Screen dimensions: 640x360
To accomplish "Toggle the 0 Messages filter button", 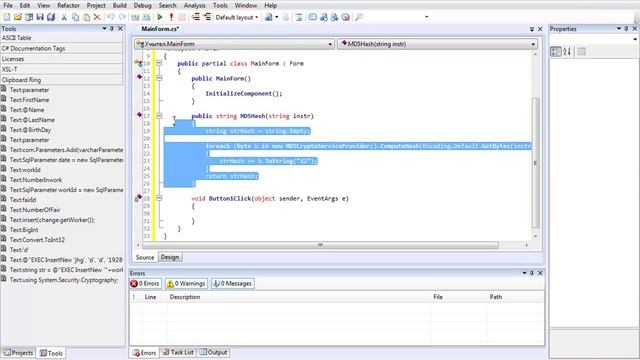I will pyautogui.click(x=233, y=283).
